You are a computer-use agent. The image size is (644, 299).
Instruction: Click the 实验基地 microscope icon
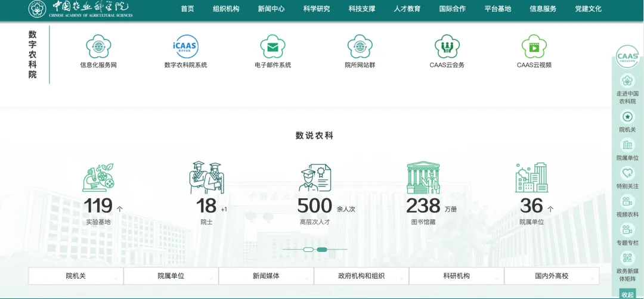click(x=98, y=177)
